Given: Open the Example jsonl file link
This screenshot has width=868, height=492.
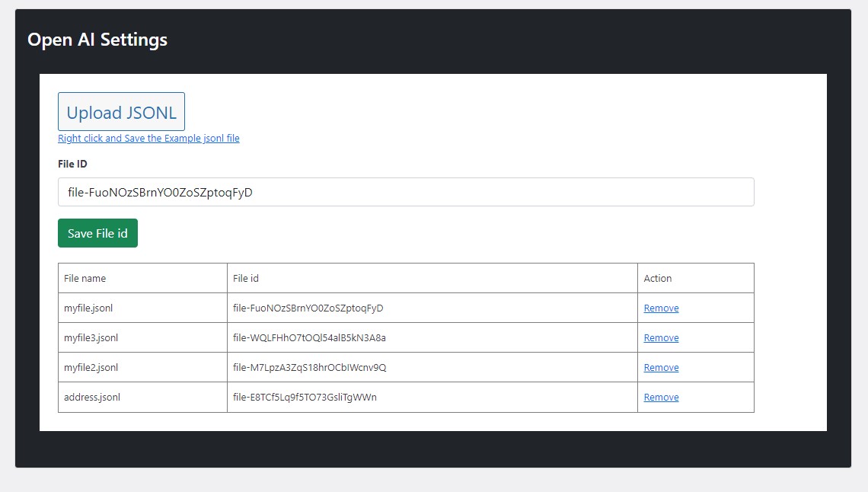Looking at the screenshot, I should tap(148, 139).
